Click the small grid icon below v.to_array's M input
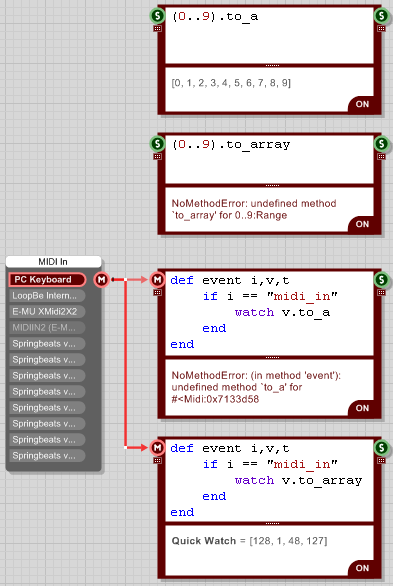This screenshot has height=586, width=393. click(157, 460)
